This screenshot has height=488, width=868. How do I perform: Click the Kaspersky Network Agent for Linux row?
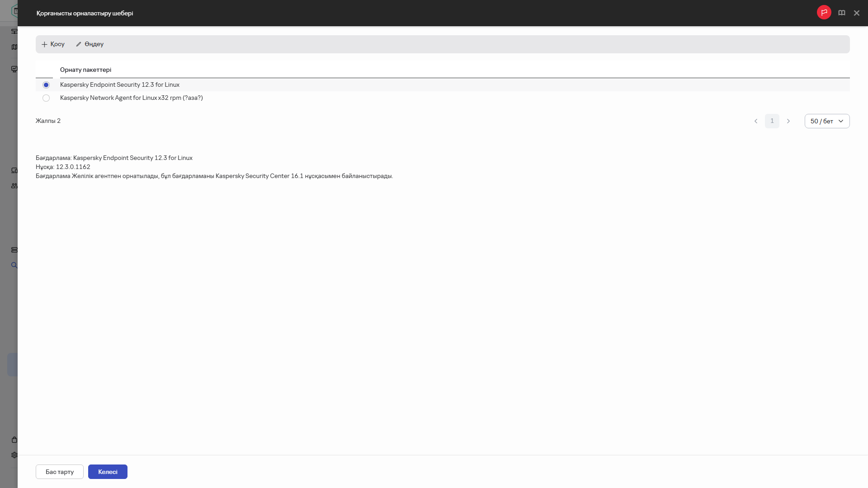tap(443, 98)
